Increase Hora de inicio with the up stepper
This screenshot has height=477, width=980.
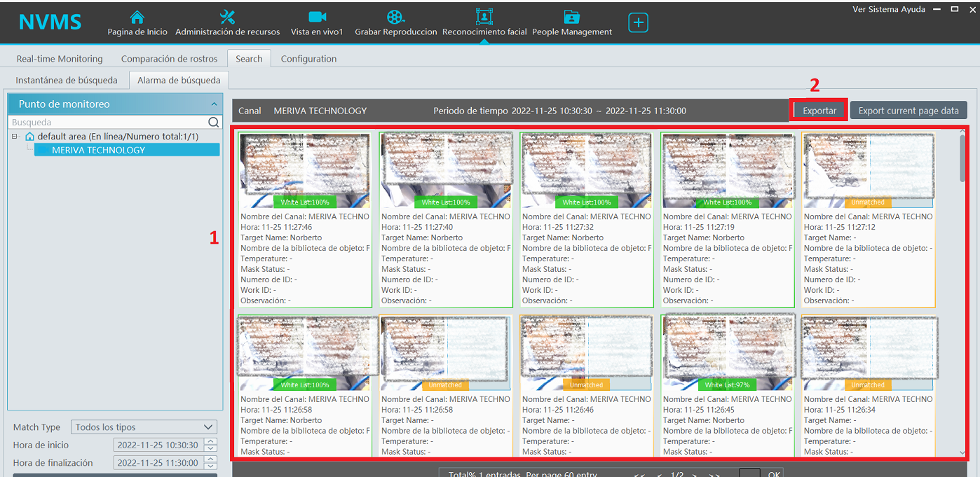[x=212, y=441]
